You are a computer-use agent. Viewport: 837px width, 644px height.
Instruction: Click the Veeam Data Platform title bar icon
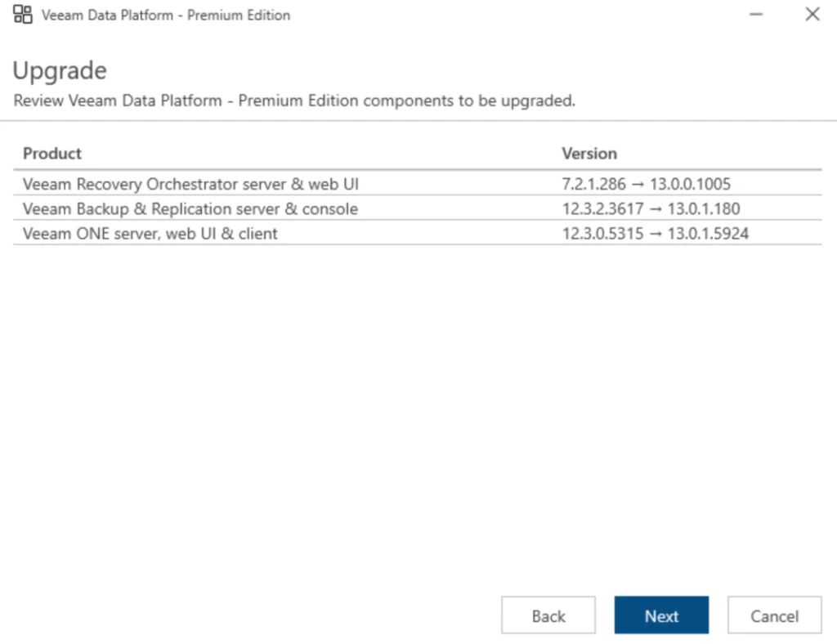[x=23, y=15]
